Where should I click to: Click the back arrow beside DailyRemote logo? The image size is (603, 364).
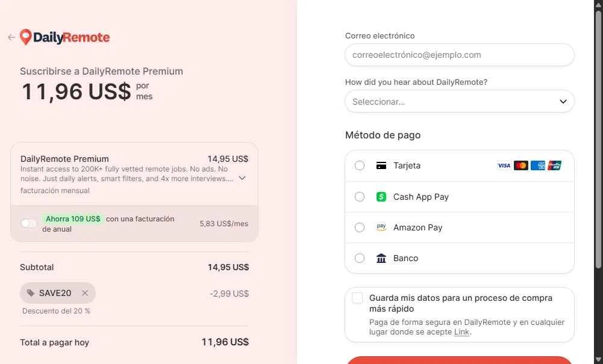[11, 37]
